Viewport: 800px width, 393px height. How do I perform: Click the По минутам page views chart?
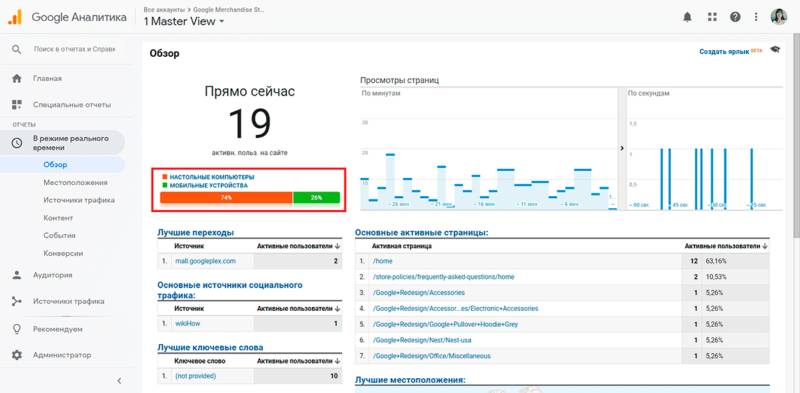pos(489,149)
